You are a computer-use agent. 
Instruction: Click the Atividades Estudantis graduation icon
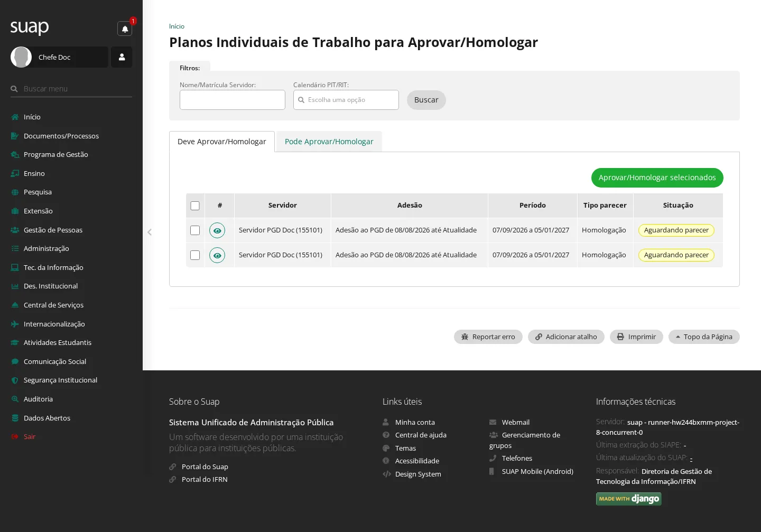15,342
